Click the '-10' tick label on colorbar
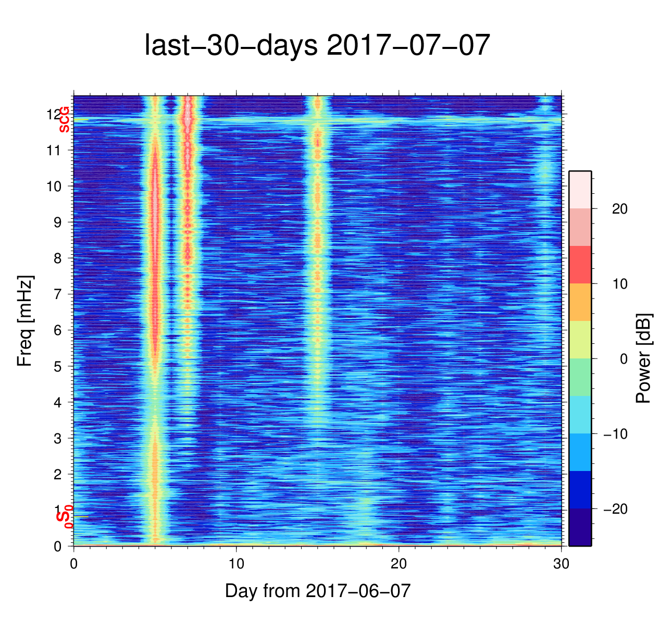The width and height of the screenshot is (672, 620). point(615,434)
